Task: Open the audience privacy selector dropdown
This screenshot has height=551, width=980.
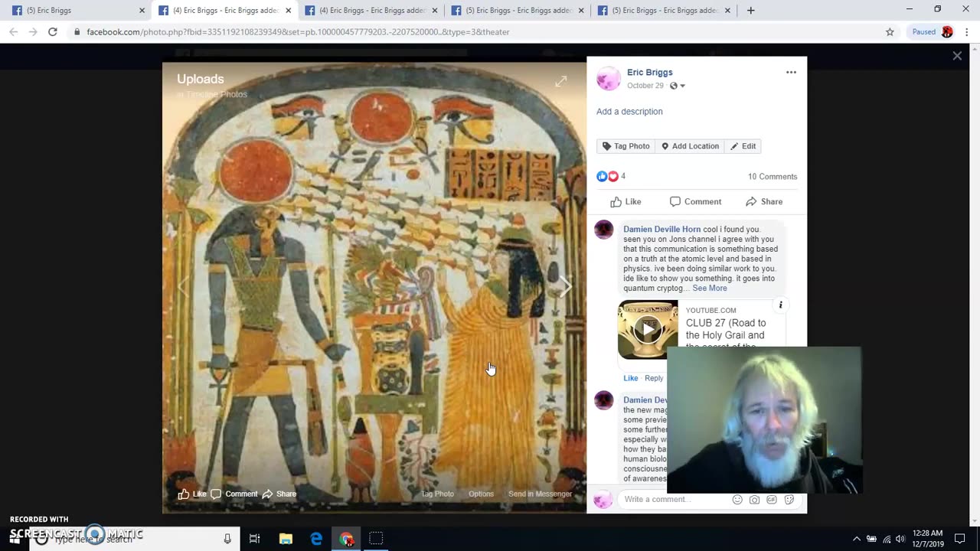Action: coord(678,86)
